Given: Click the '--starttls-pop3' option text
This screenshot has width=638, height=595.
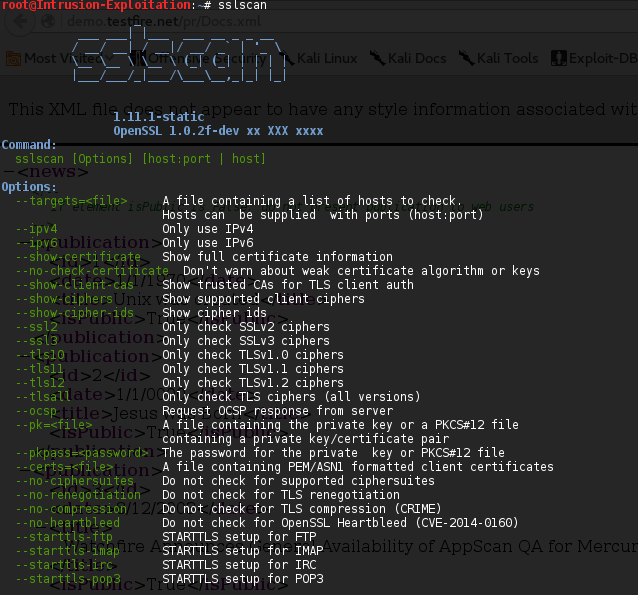Looking at the screenshot, I should (x=68, y=579).
